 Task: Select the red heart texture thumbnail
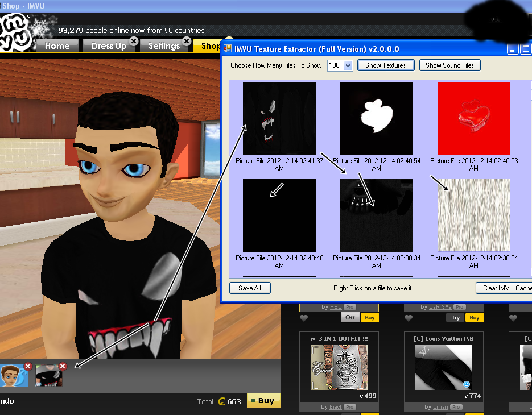[x=473, y=118]
